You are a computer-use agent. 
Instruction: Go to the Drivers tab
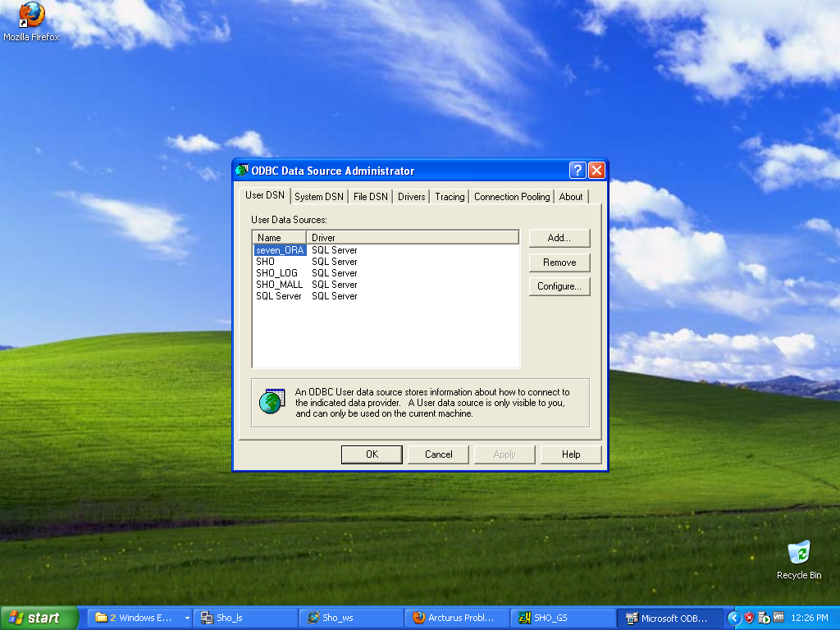point(412,197)
